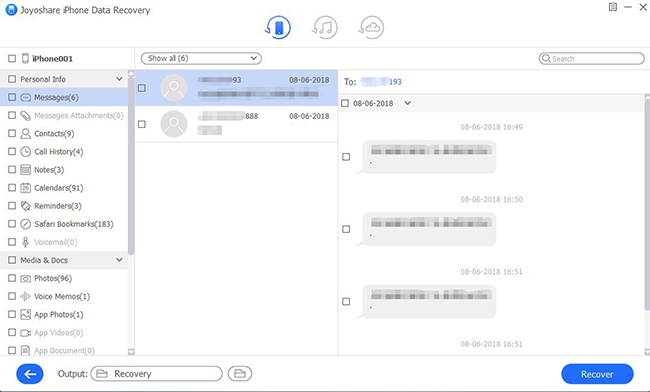The image size is (650, 392).
Task: Collapse the Media & Docs section chevron
Action: (119, 260)
